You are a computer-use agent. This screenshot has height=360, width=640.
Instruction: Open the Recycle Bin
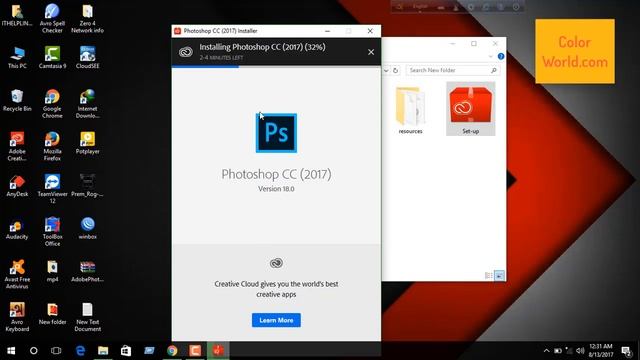(17, 100)
